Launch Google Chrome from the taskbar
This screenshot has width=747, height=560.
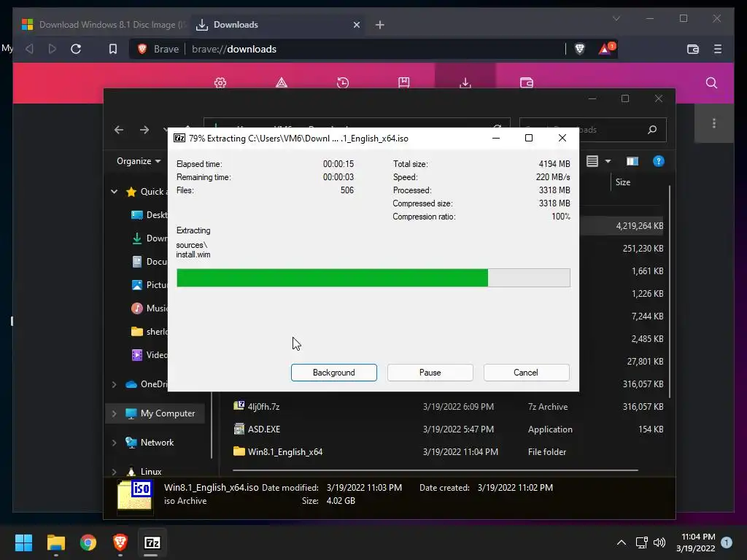point(88,542)
